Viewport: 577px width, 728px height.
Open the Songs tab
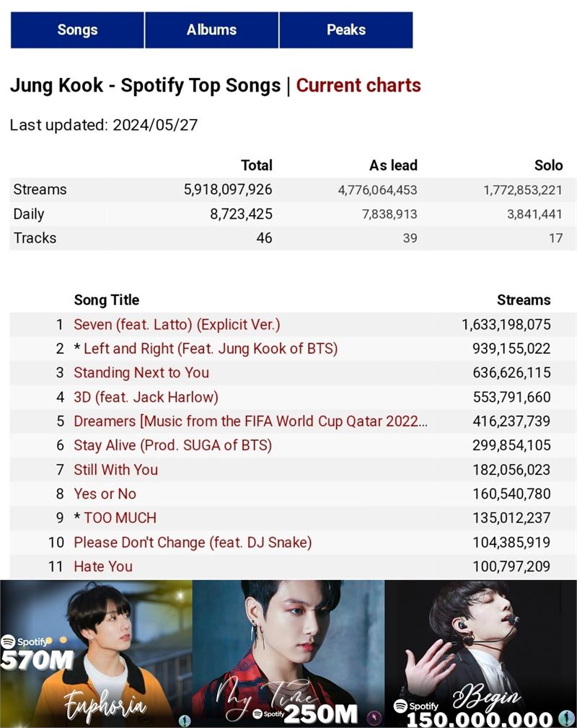pyautogui.click(x=77, y=30)
